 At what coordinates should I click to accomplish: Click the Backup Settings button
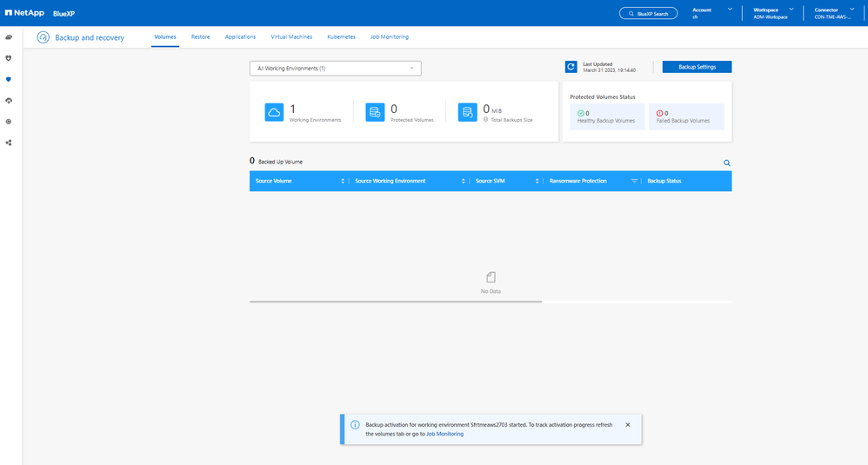697,67
